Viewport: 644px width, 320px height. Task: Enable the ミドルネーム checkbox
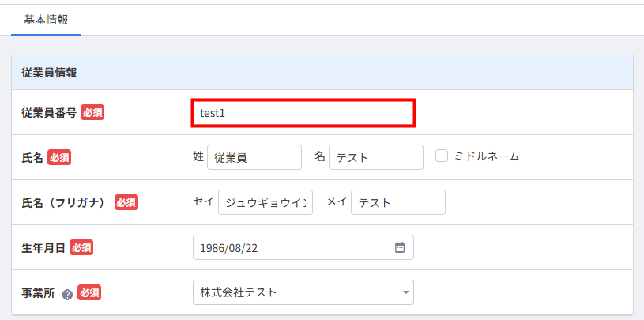coord(442,156)
